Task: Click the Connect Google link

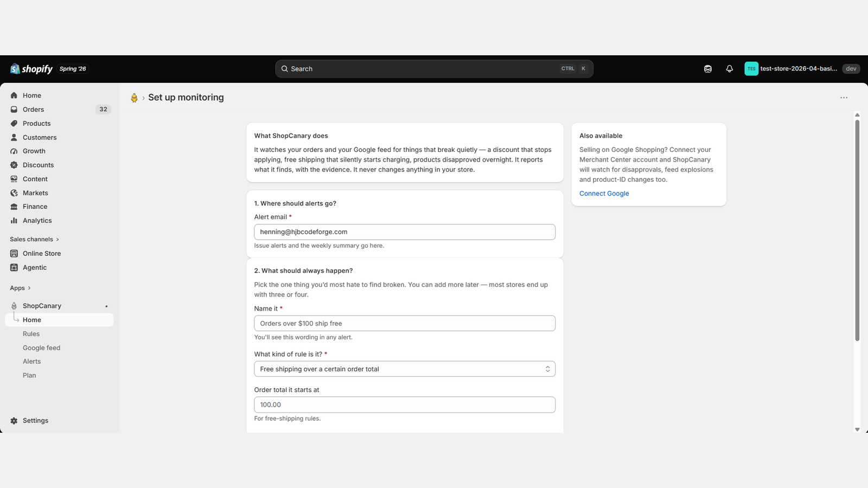Action: pyautogui.click(x=604, y=194)
